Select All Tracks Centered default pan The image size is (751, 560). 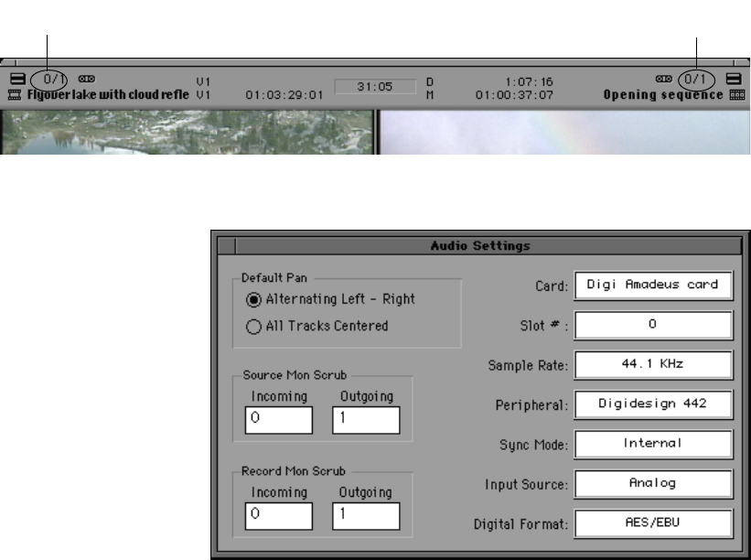(x=316, y=327)
